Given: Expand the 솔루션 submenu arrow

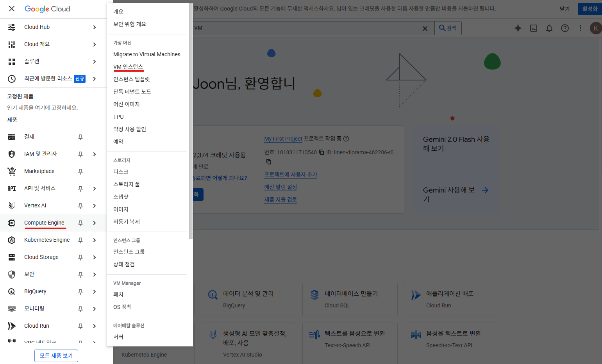Looking at the screenshot, I should point(95,62).
